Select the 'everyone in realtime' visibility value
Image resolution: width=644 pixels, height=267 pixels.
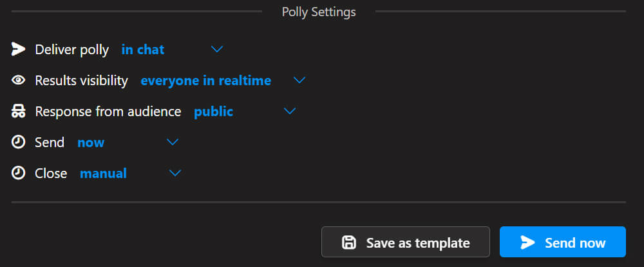tap(205, 81)
